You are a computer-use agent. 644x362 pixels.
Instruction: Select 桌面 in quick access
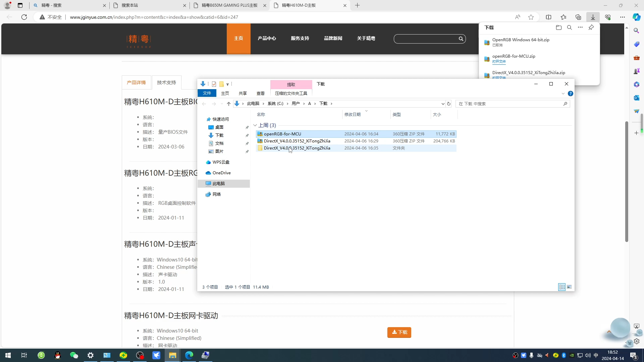pyautogui.click(x=219, y=127)
